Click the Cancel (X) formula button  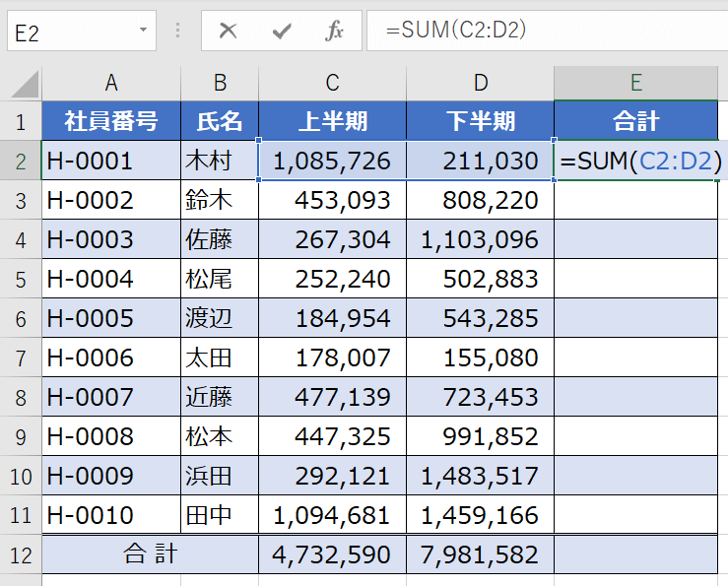[x=229, y=31]
